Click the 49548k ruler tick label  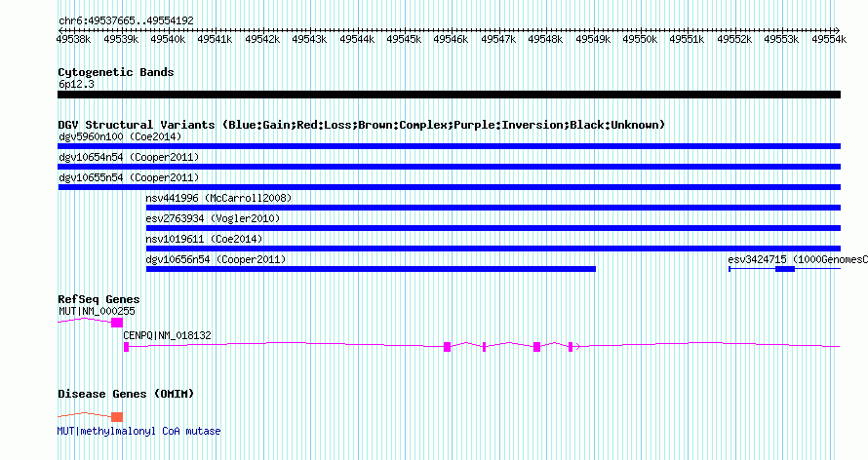pos(545,39)
